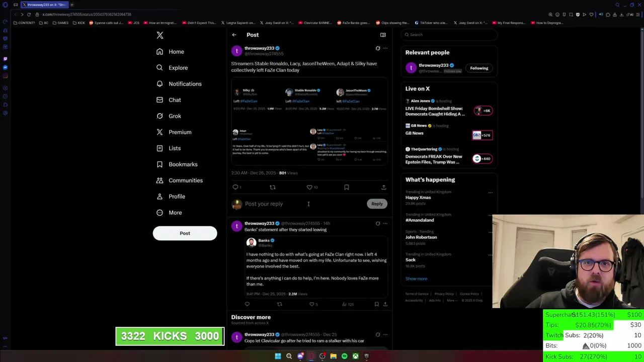The image size is (644, 362).
Task: Open the GB News live listing
Action: point(449,132)
